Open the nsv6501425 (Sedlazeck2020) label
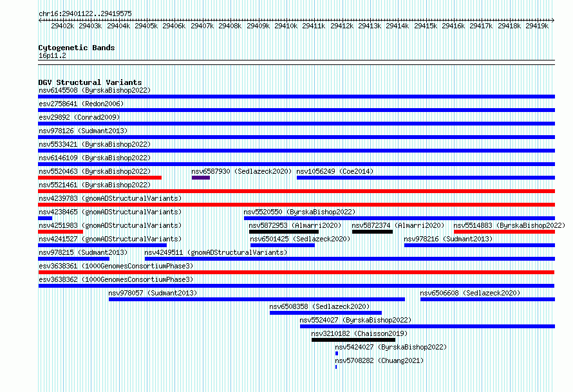 pyautogui.click(x=300, y=239)
